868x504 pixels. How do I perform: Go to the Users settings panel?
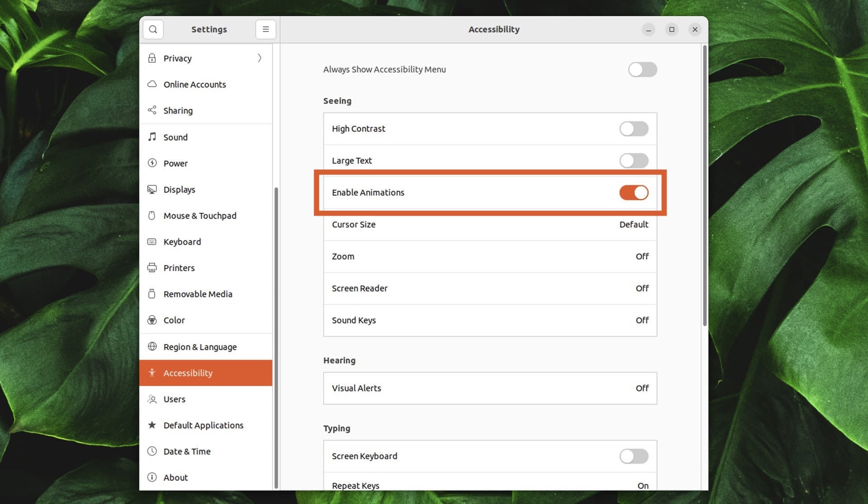coord(175,399)
